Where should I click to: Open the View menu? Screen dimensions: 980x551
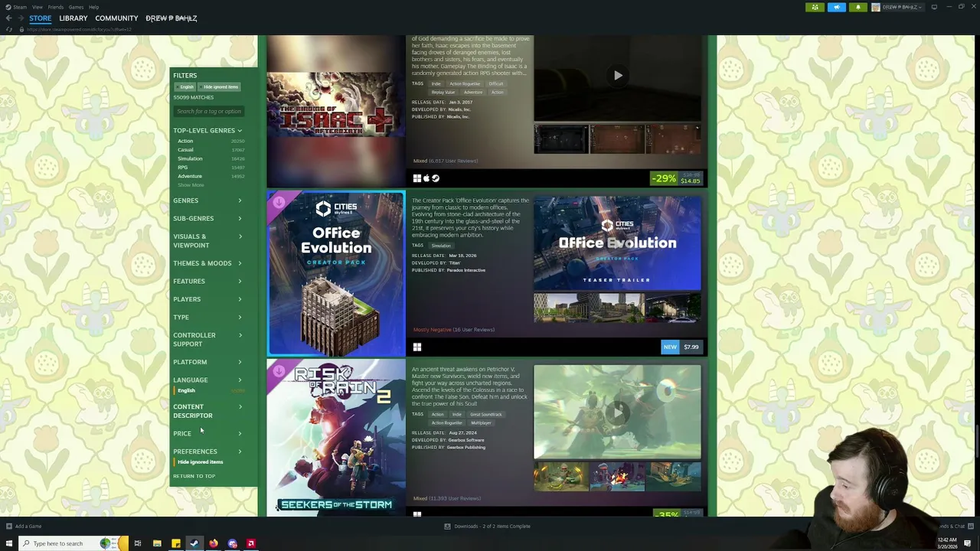37,7
